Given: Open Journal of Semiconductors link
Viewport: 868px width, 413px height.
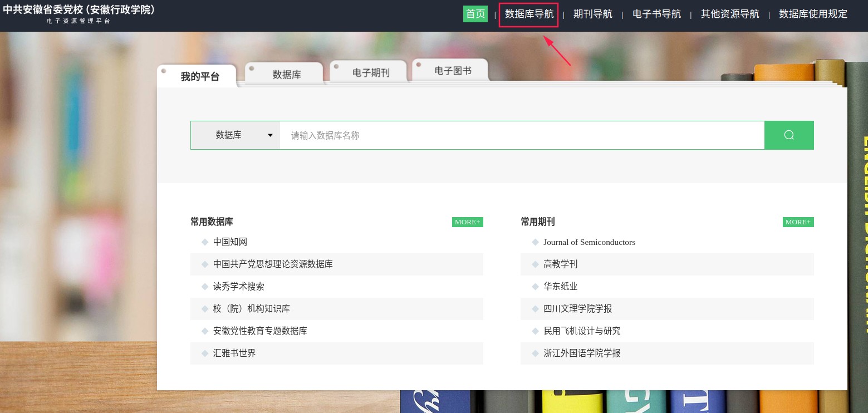Looking at the screenshot, I should tap(589, 242).
